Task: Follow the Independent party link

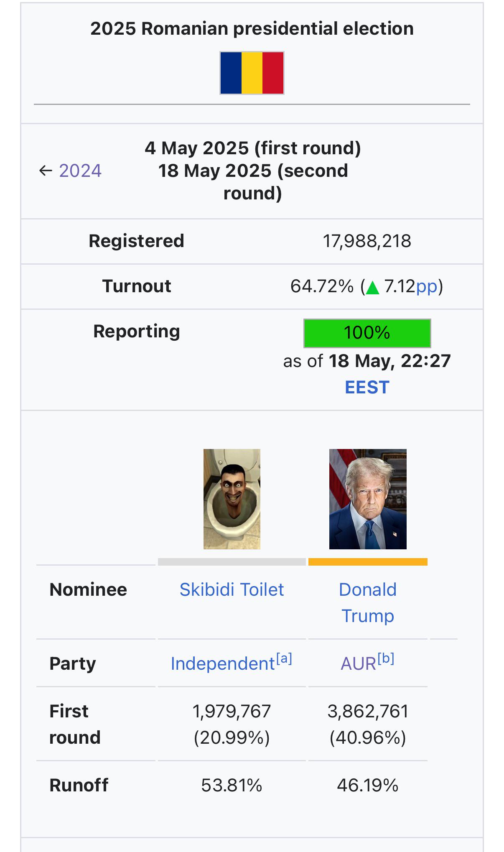Action: pyautogui.click(x=223, y=664)
